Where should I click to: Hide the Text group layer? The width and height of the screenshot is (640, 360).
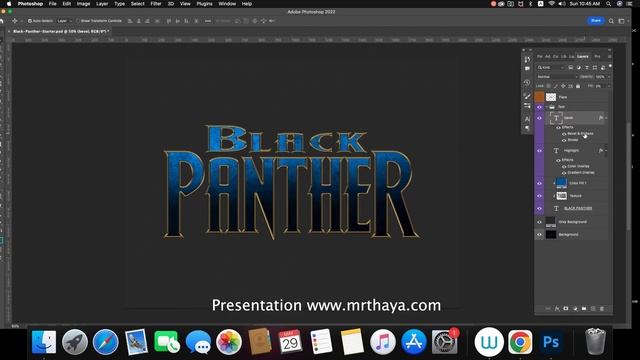539,107
